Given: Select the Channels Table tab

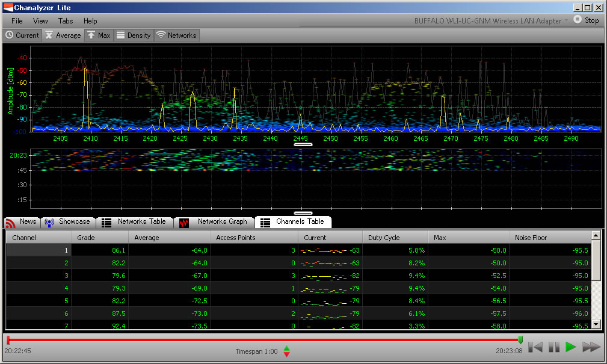Looking at the screenshot, I should click(293, 222).
